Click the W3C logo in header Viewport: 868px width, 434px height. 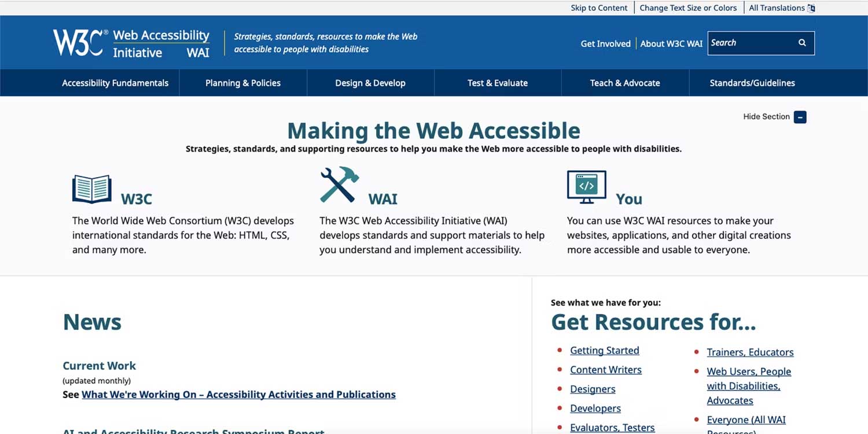point(80,43)
